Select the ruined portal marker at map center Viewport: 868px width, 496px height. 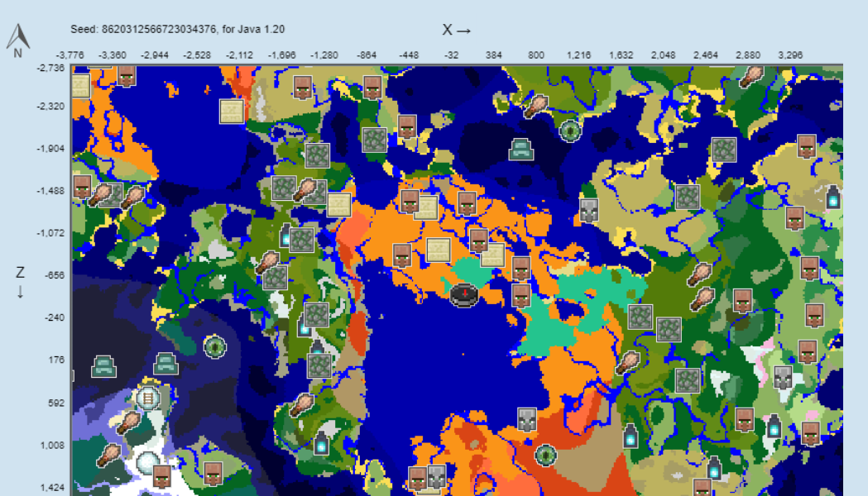(x=463, y=293)
